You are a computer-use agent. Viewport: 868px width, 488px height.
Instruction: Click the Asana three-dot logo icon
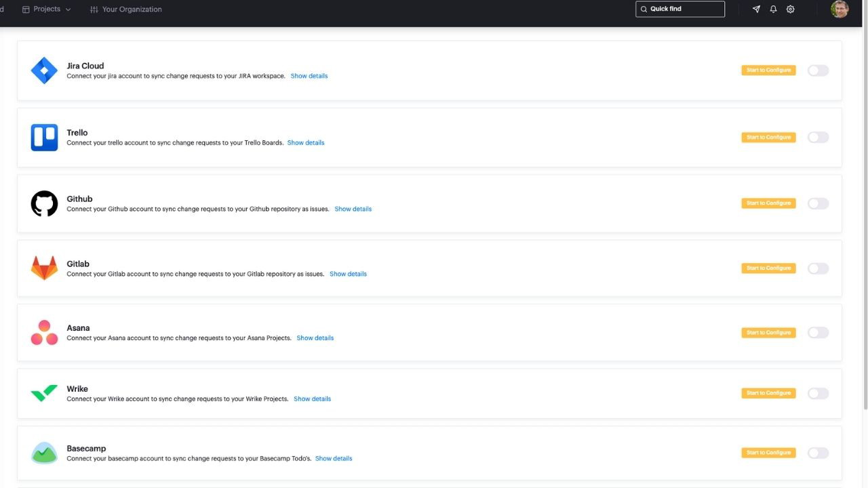(x=44, y=333)
